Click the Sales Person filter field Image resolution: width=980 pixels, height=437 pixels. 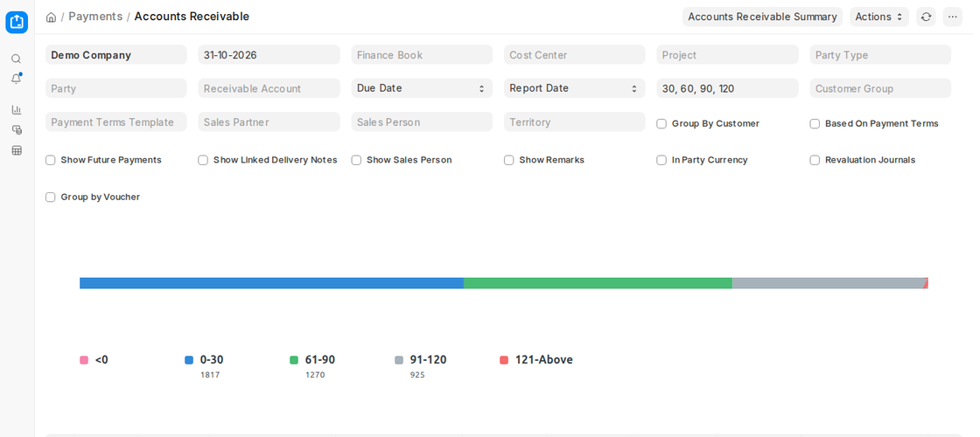422,121
